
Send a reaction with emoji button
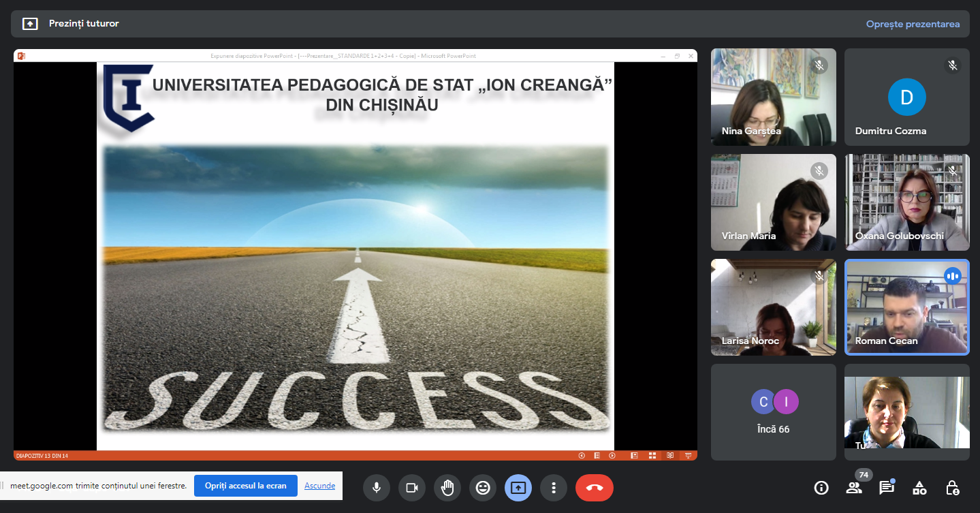point(483,488)
